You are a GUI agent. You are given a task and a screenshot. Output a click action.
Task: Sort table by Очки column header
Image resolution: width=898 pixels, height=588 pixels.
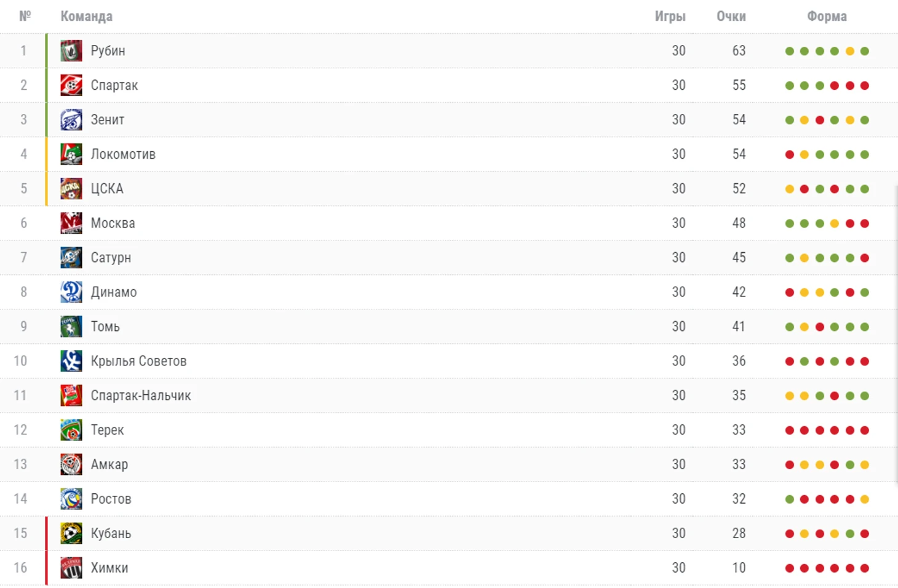(x=731, y=17)
